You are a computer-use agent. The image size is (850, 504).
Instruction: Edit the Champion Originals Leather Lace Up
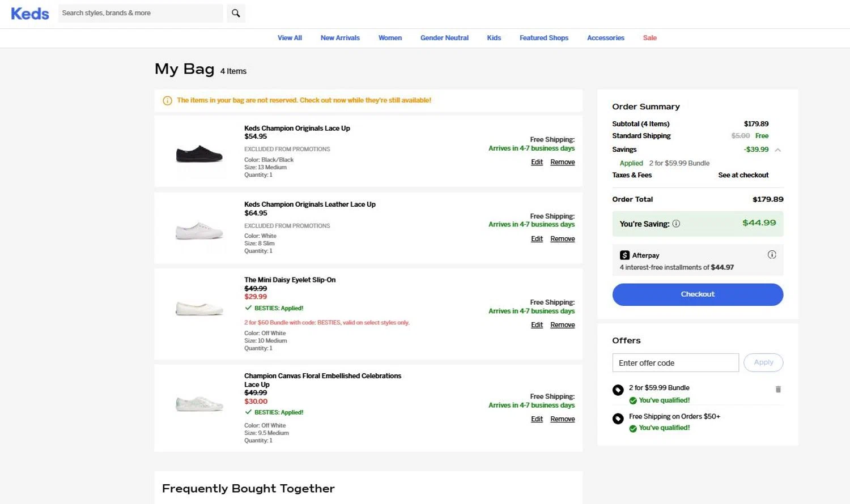[537, 239]
